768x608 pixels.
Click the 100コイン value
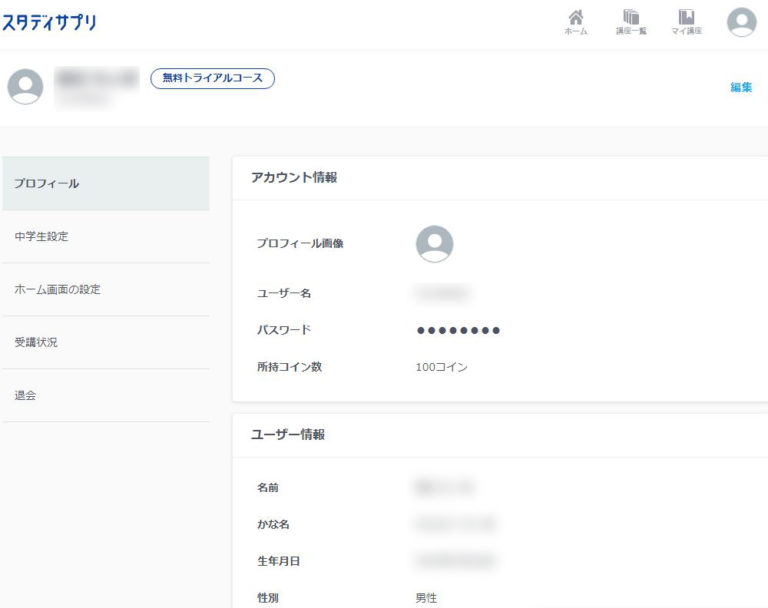point(441,367)
